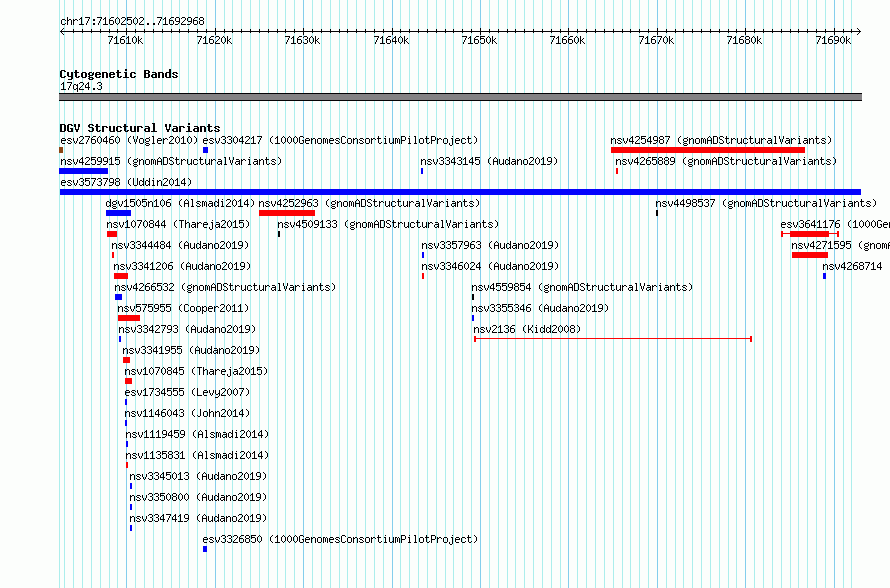Click the 71630k ruler position
Screen dimensions: 890x588
pos(303,40)
